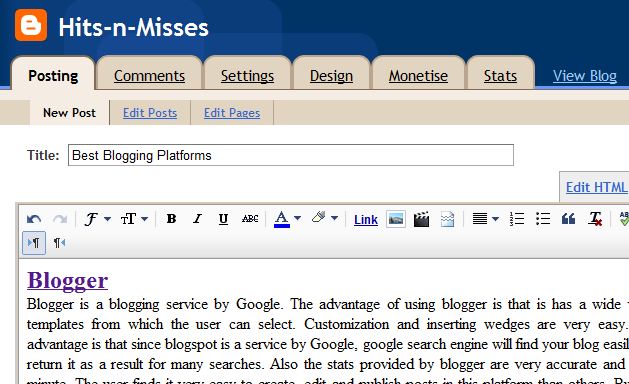Open the Comments tab
Screen dimensions: 629x384
149,75
